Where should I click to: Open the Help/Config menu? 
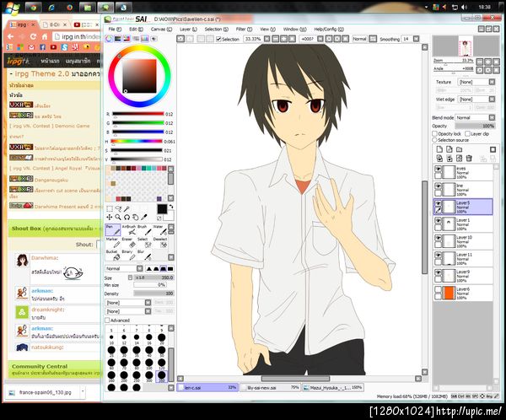[329, 29]
